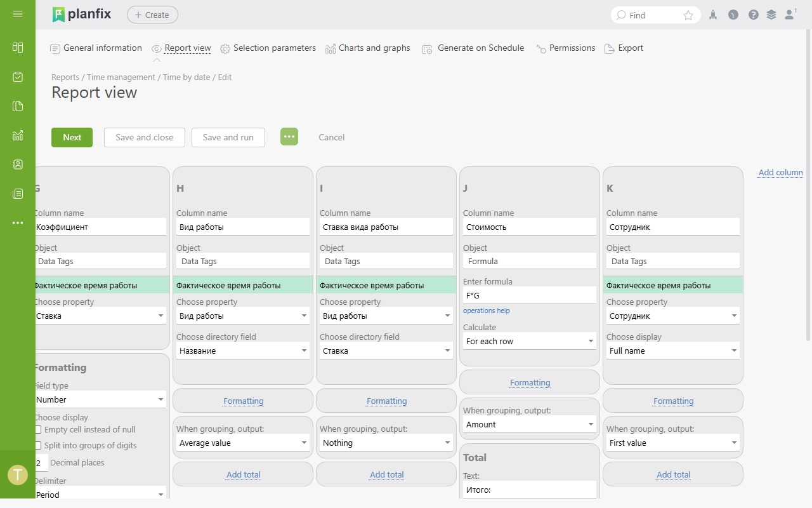Click the Add column link
Image resolution: width=812 pixels, height=508 pixels.
(x=781, y=172)
